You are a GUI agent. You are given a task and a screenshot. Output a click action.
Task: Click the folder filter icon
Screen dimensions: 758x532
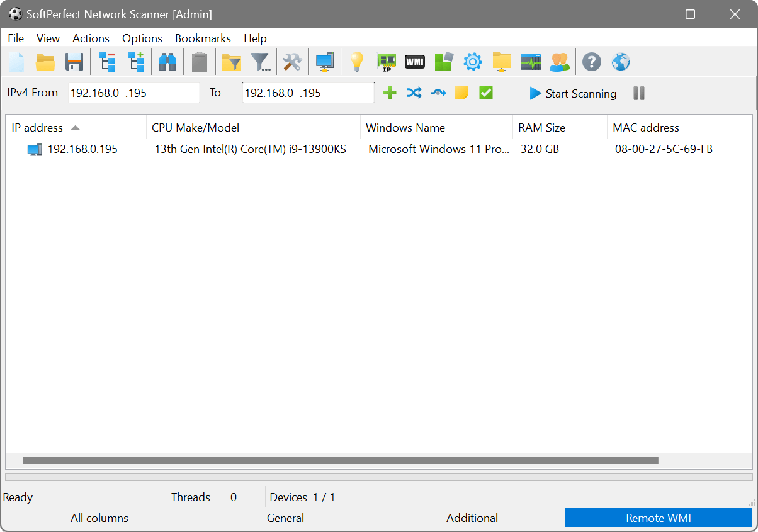[232, 62]
